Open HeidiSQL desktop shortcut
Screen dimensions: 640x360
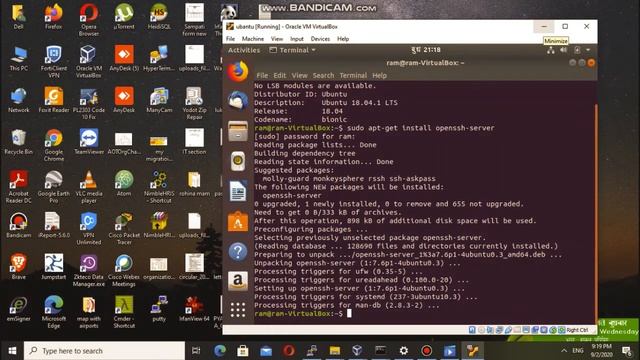pos(159,17)
